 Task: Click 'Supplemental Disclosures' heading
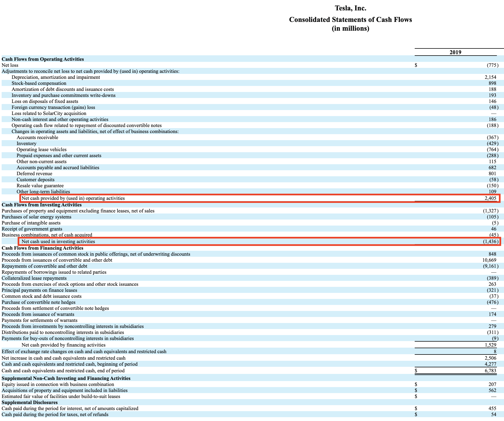[30, 402]
